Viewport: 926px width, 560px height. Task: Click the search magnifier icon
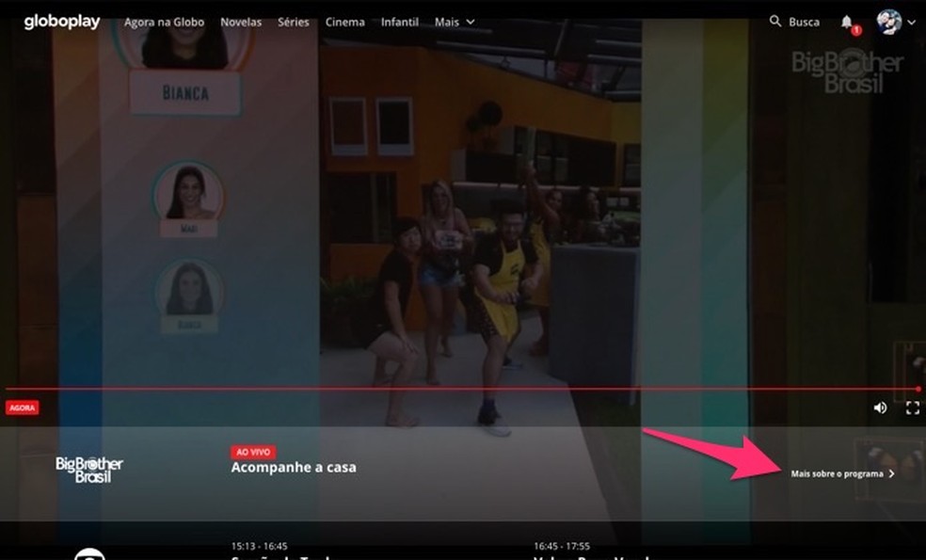tap(774, 22)
